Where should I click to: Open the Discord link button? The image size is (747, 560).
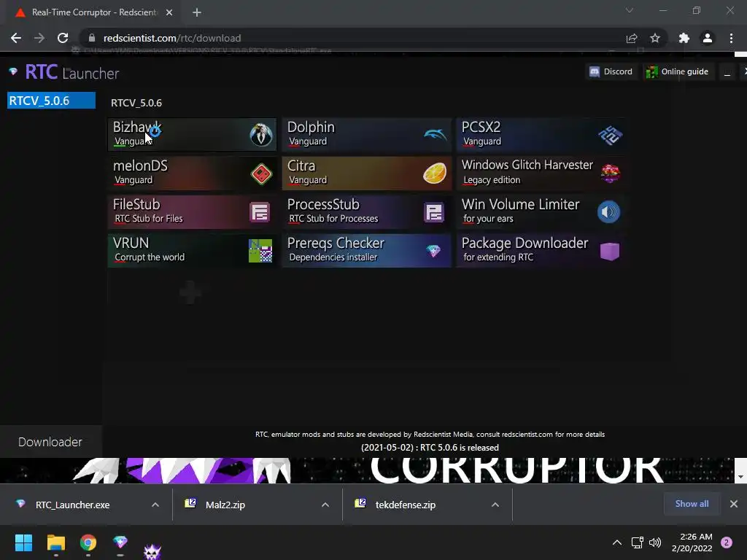pyautogui.click(x=611, y=72)
